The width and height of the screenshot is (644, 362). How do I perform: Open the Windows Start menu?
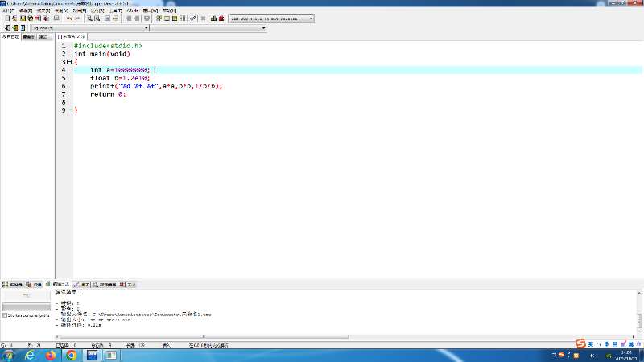[x=8, y=355]
